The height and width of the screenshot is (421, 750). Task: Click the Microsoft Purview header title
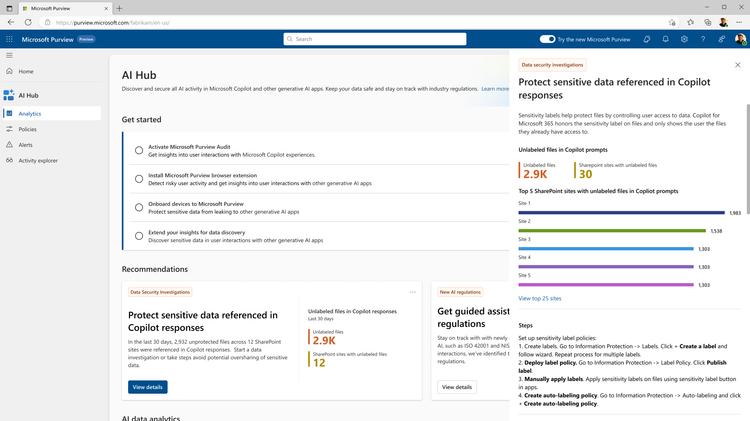(47, 39)
